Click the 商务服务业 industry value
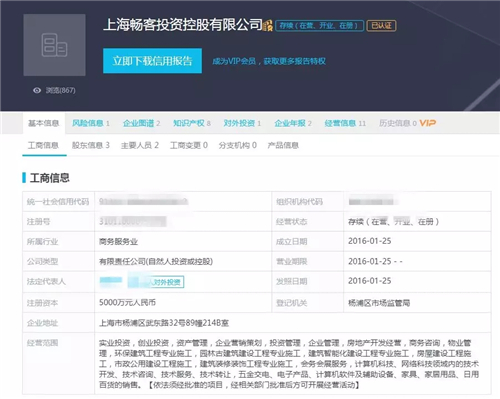Screen dimensions: 500x399 tap(118, 242)
